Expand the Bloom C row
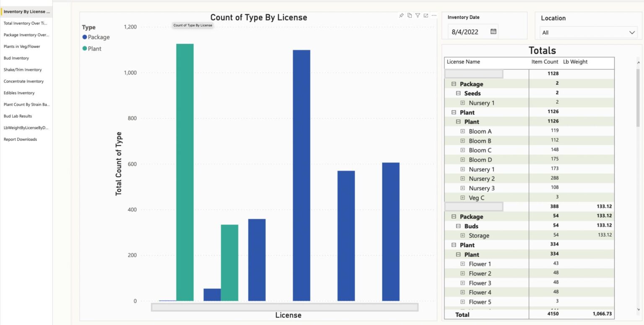Image resolution: width=644 pixels, height=325 pixels. (462, 150)
